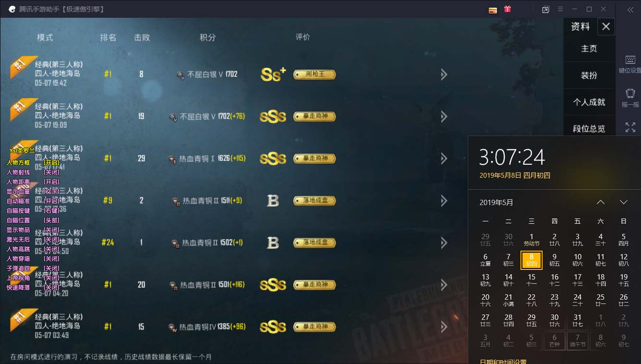
Task: Select May 15 on the calendar
Action: click(532, 280)
